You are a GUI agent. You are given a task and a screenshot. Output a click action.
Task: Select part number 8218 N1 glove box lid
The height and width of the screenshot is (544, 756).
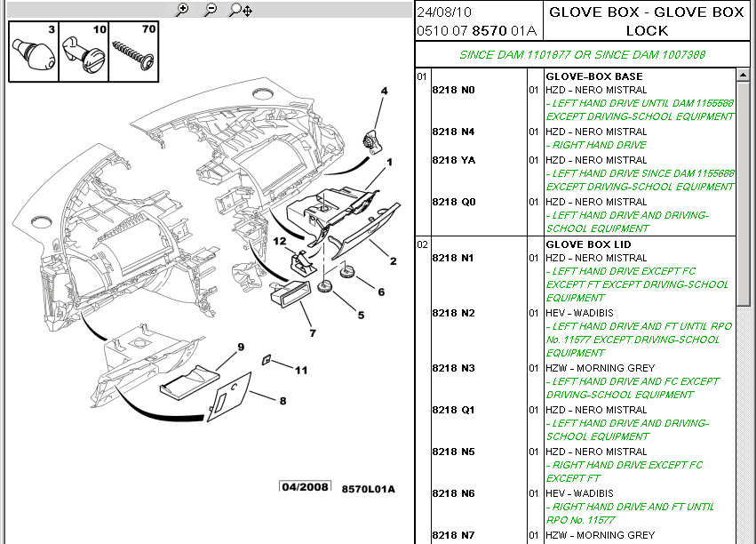(453, 258)
